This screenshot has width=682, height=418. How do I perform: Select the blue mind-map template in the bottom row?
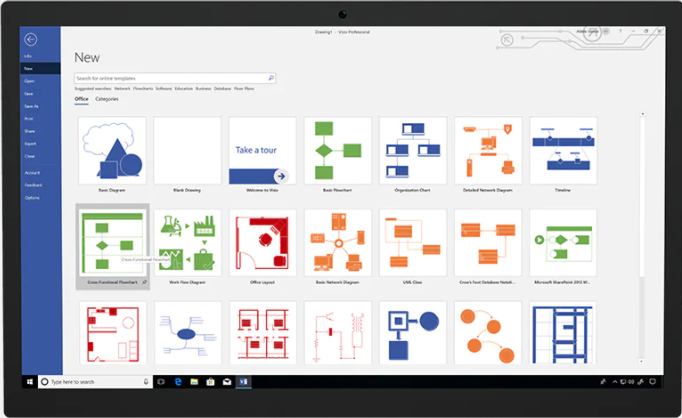coord(187,333)
